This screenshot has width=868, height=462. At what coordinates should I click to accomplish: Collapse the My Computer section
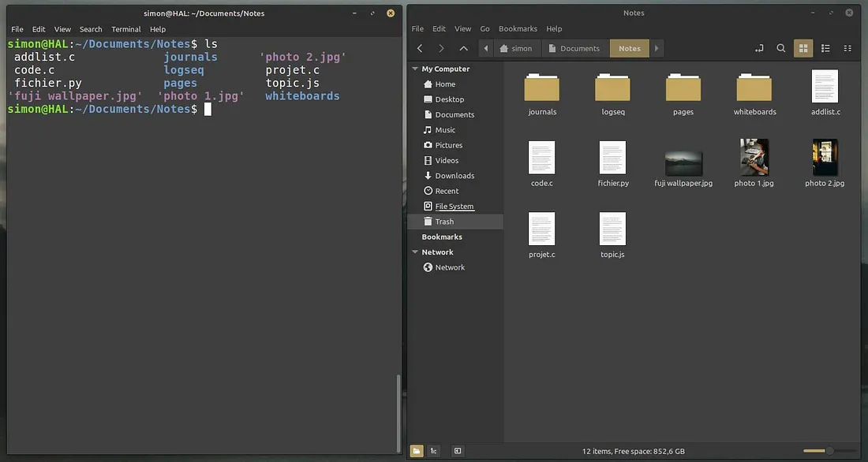point(414,69)
